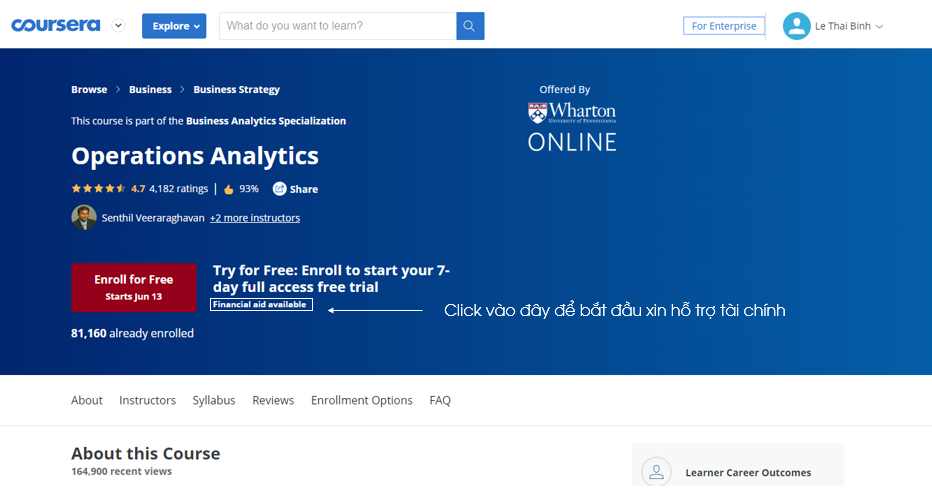Click the Learner Career Outcomes person icon

(x=656, y=472)
